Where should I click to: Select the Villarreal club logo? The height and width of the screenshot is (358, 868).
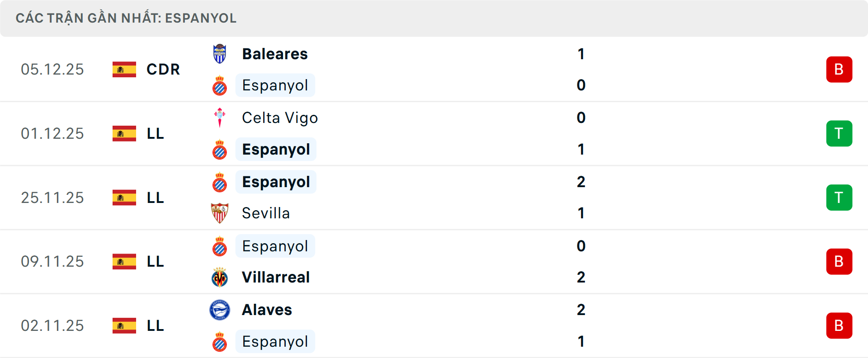pos(220,278)
